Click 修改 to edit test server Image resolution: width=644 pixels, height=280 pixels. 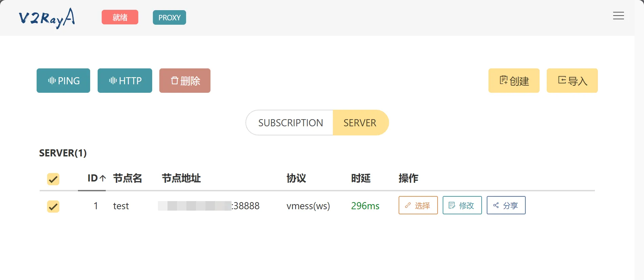pyautogui.click(x=462, y=206)
